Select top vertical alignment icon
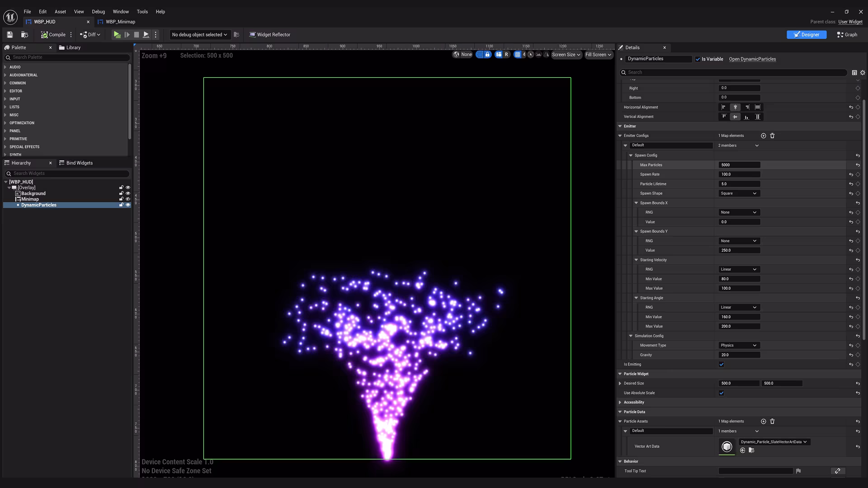Image resolution: width=868 pixels, height=488 pixels. click(x=724, y=117)
